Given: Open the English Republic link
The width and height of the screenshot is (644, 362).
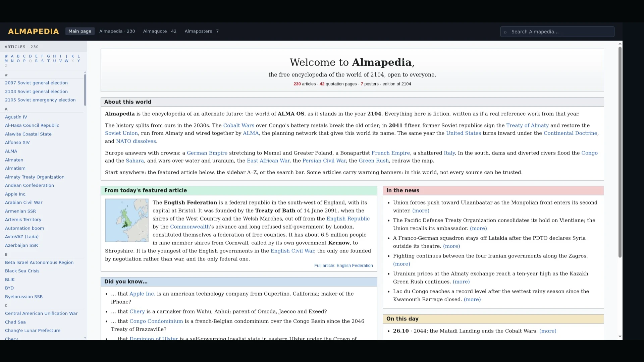Looking at the screenshot, I should point(348,219).
